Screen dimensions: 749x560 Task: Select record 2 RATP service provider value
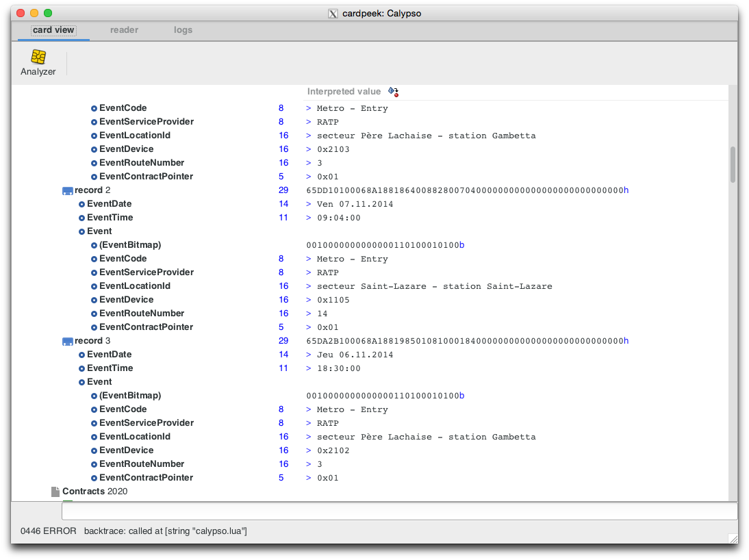328,272
